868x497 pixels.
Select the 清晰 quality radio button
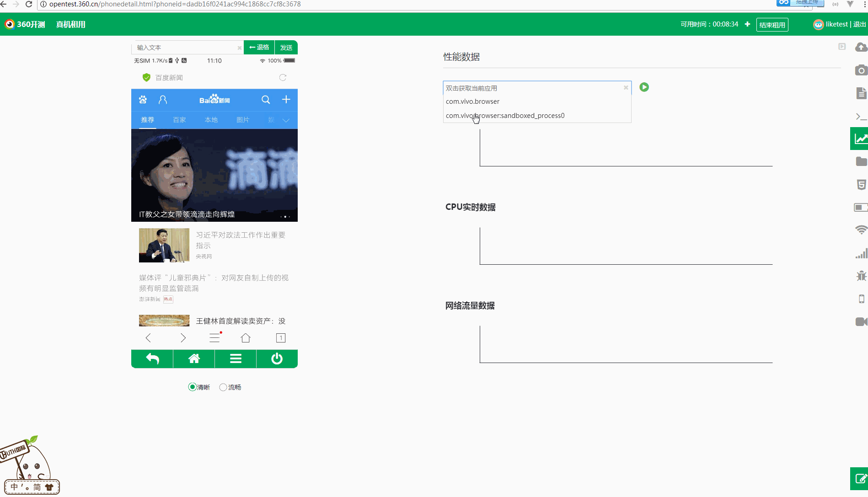(193, 387)
